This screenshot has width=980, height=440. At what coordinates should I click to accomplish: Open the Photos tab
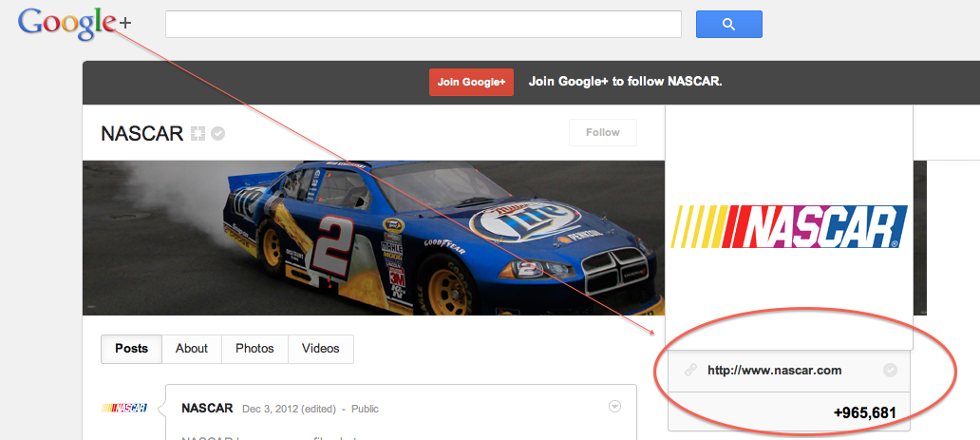click(x=254, y=349)
